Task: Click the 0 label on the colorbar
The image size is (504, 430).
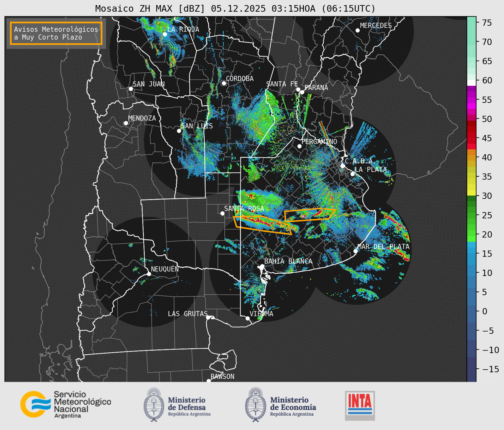Action: [x=484, y=311]
